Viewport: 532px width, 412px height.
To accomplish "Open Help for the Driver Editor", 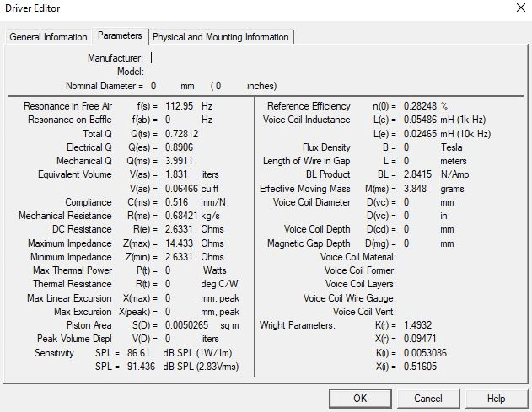I will pyautogui.click(x=496, y=398).
